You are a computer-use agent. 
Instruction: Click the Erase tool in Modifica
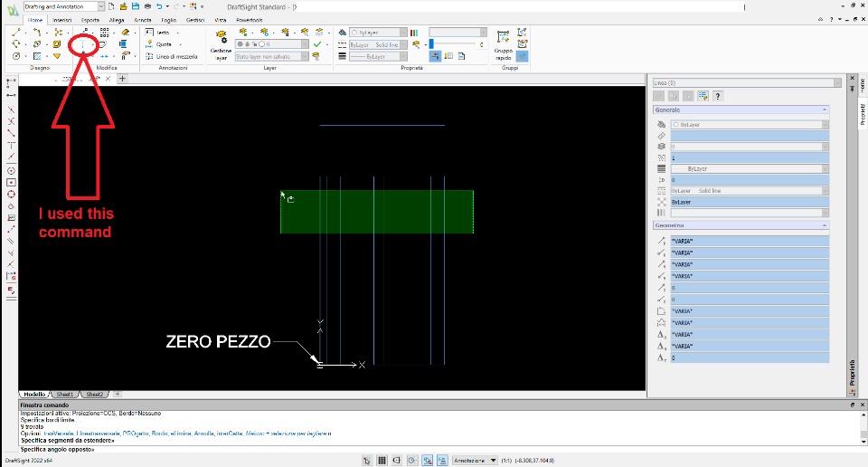tap(127, 33)
